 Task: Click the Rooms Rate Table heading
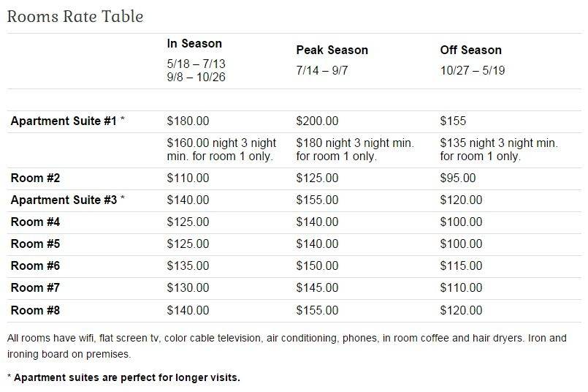(75, 15)
